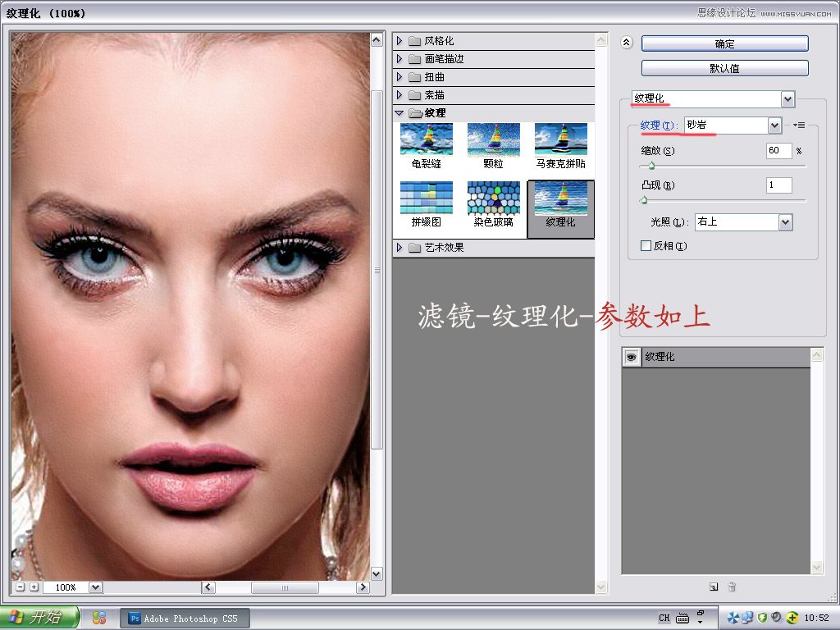Zoom in preview with plus button
Viewport: 840px width, 630px height.
tap(34, 587)
